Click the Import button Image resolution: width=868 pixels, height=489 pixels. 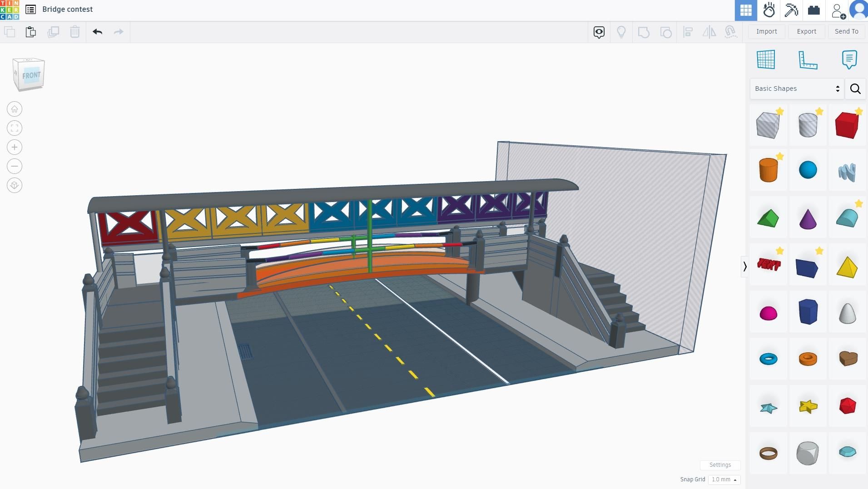point(766,31)
